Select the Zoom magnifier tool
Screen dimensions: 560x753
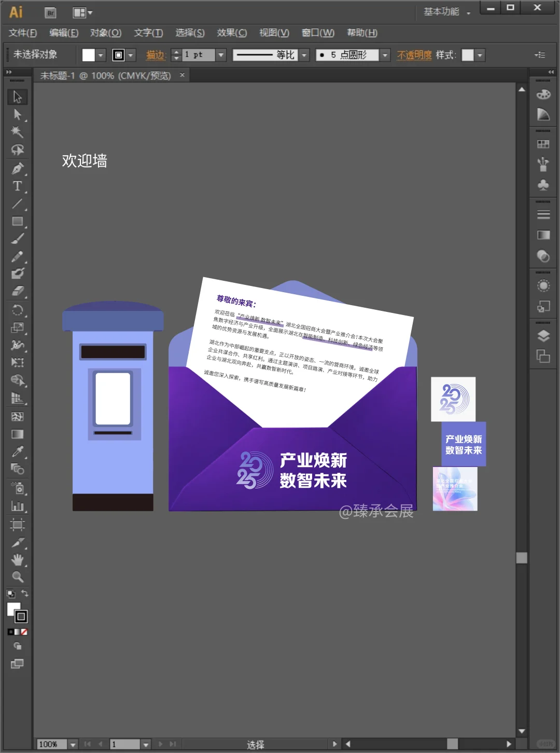coord(17,577)
